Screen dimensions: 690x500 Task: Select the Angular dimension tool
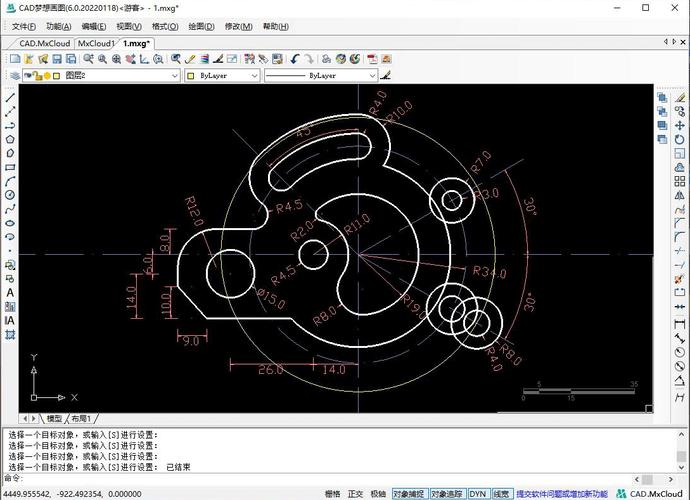(x=679, y=380)
